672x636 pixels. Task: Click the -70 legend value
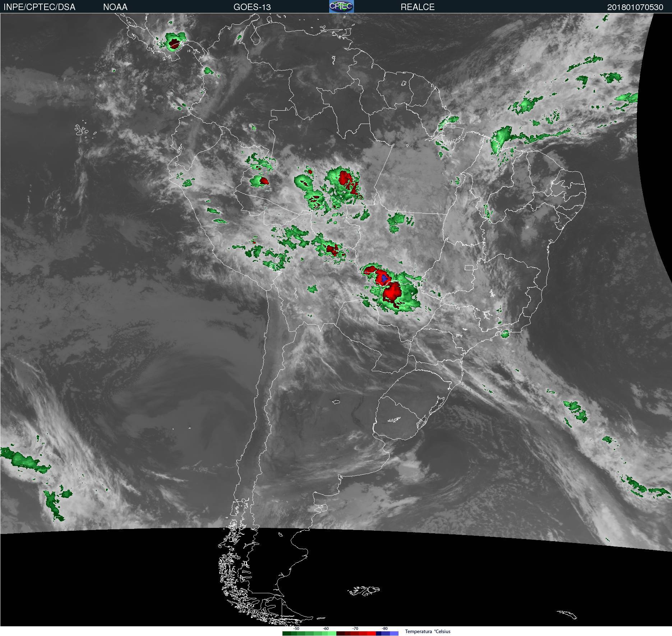[355, 628]
